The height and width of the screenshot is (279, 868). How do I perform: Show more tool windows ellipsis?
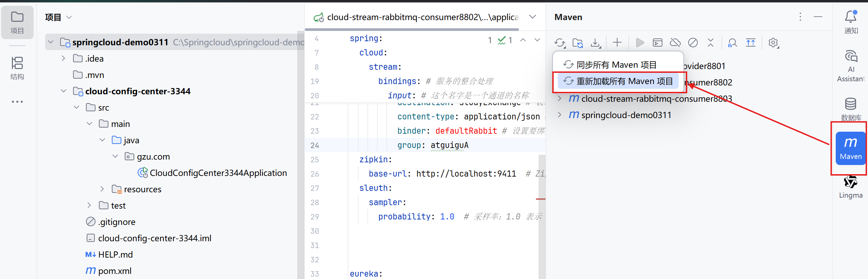[x=17, y=102]
